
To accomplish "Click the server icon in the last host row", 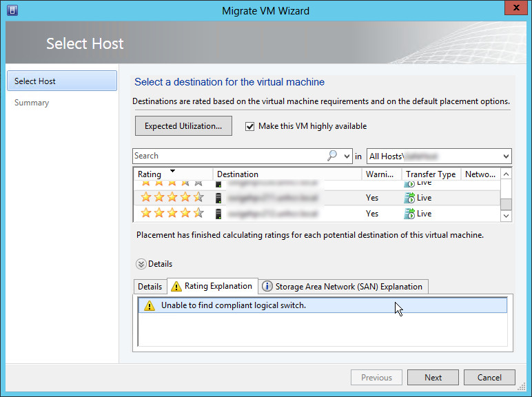I will (x=219, y=214).
